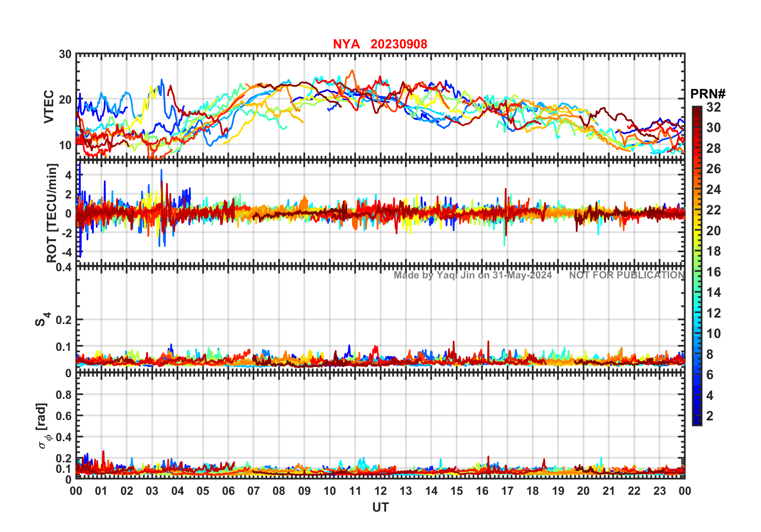Click the "16" label on the PRN color bar

713,272
